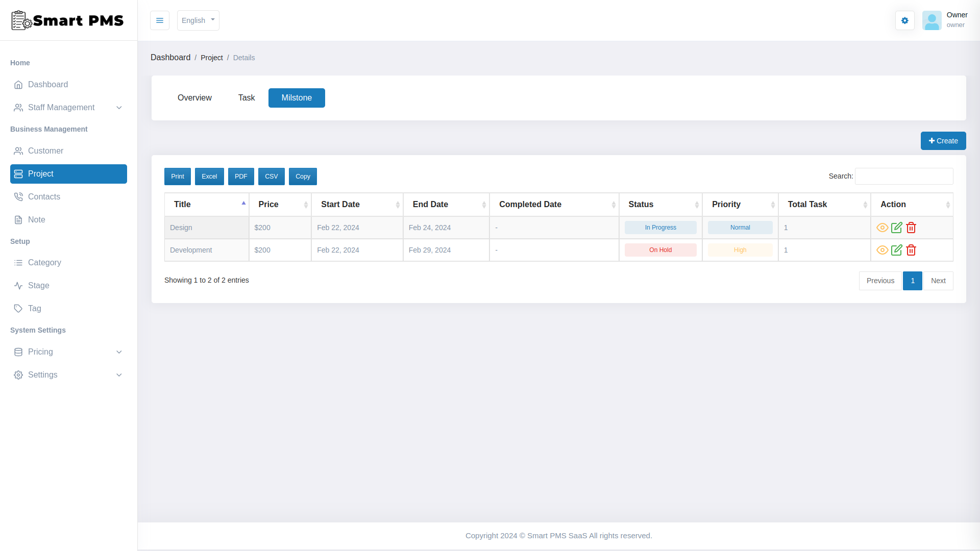Select the Tag icon under Setup
Viewport: 980px width, 551px height.
[18, 308]
